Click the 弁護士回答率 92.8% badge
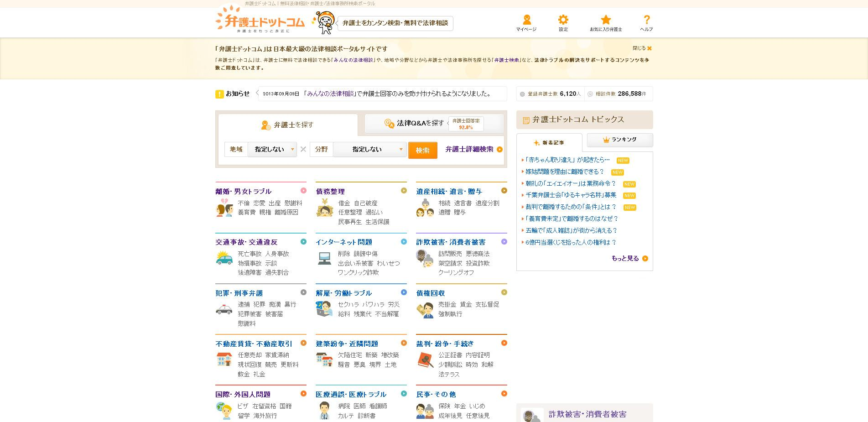The height and width of the screenshot is (422, 868). click(466, 124)
